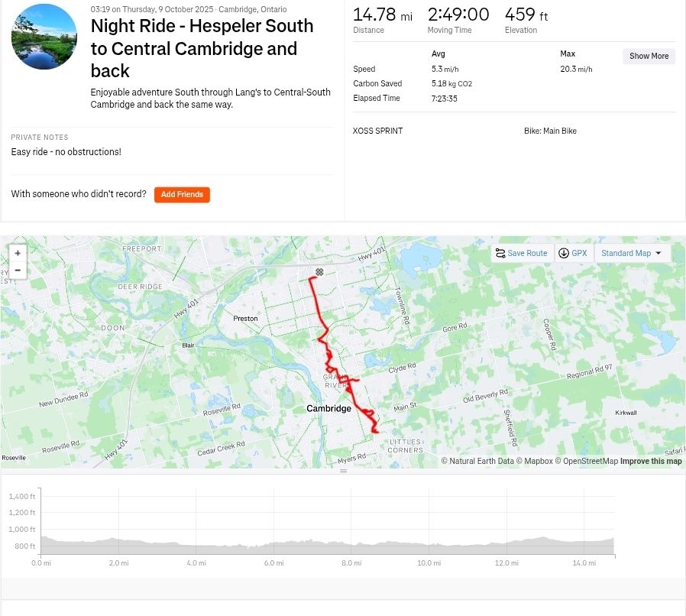Open the Improve this map link
The width and height of the screenshot is (686, 616).
tap(651, 461)
